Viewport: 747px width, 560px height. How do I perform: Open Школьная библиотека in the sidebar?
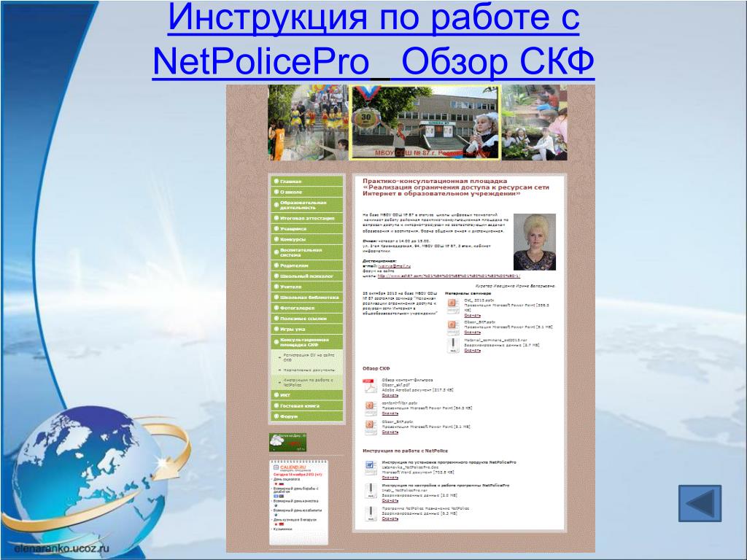tap(307, 297)
